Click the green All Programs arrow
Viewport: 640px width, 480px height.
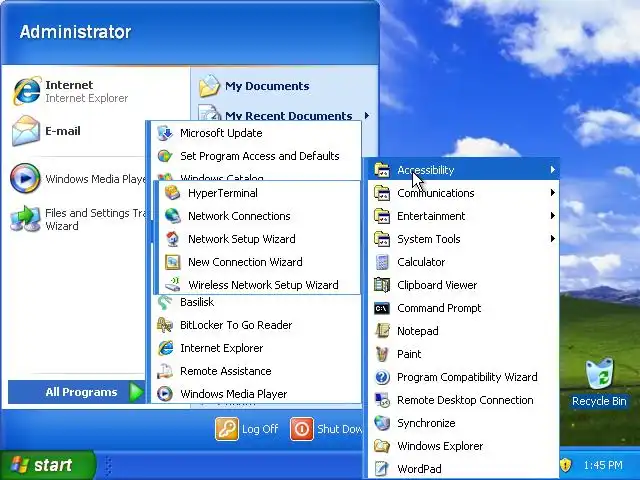(137, 392)
